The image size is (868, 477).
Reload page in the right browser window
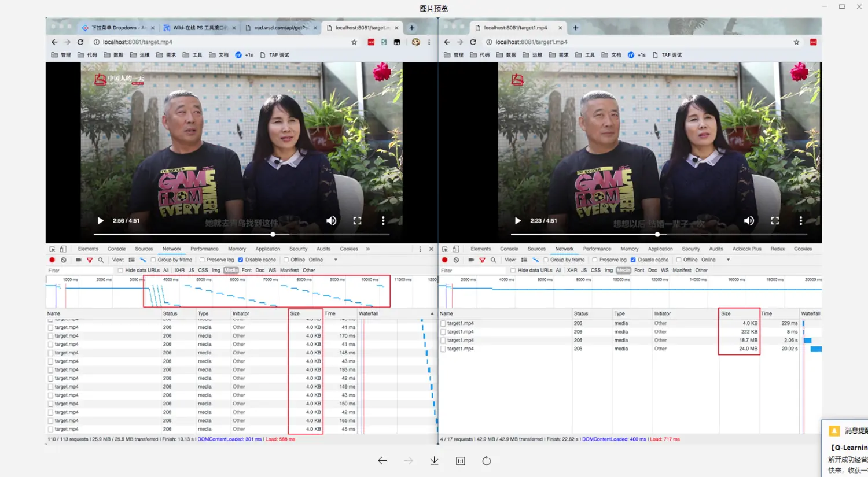tap(473, 42)
